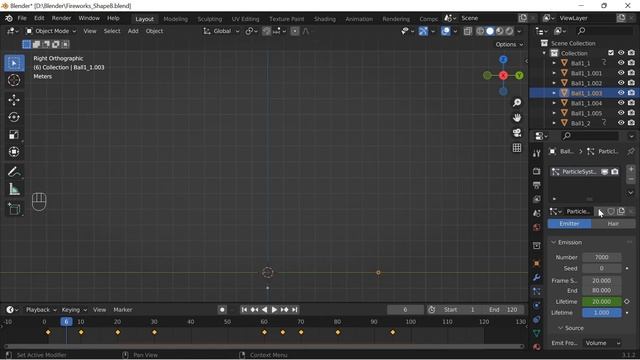Switch to the Animation workspace tab

(x=359, y=19)
